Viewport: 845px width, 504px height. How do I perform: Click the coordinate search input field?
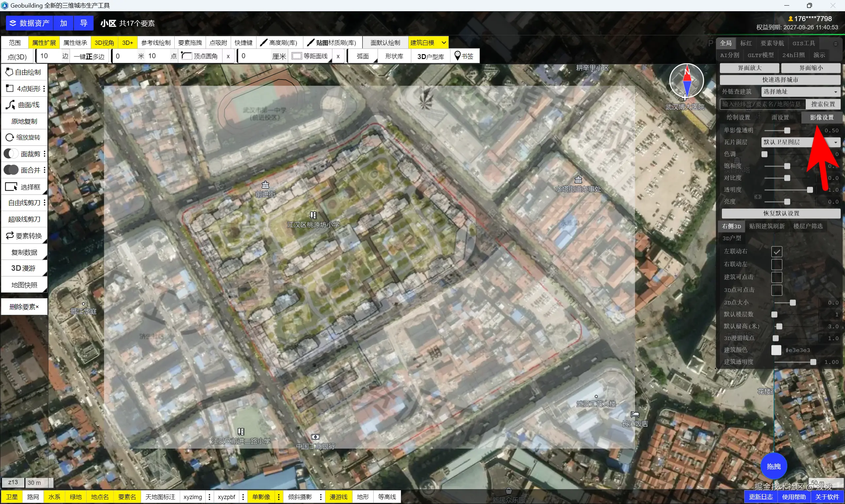(762, 104)
